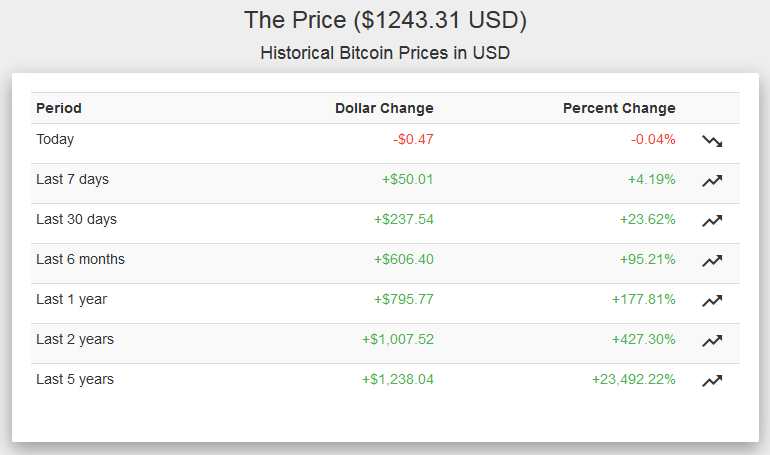
Task: Click the price heading $1243.31 USD
Action: click(x=385, y=21)
